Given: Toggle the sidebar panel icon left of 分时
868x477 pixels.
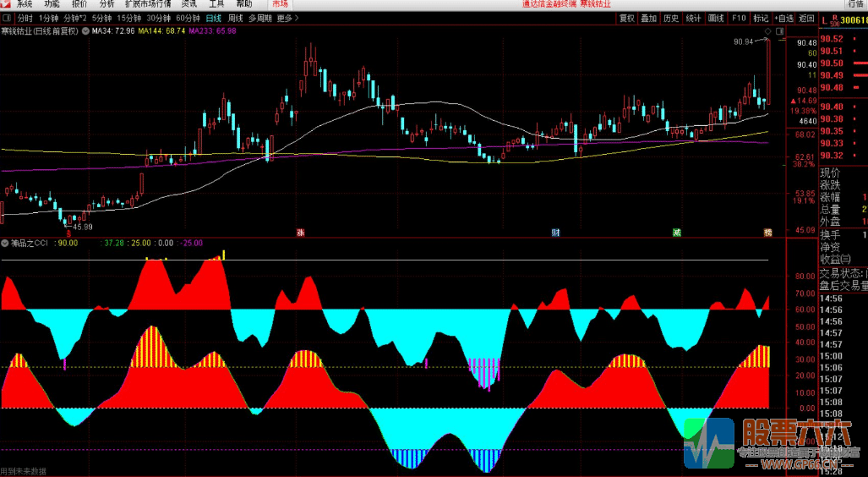Looking at the screenshot, I should [x=7, y=19].
